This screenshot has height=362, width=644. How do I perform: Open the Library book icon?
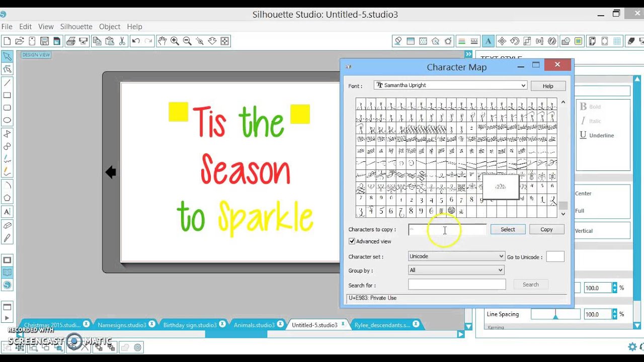tap(7, 273)
